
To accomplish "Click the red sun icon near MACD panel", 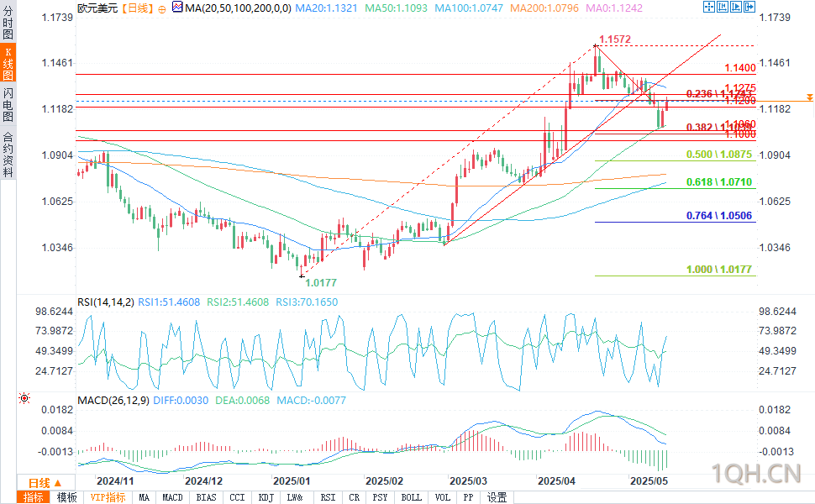I will click(24, 398).
